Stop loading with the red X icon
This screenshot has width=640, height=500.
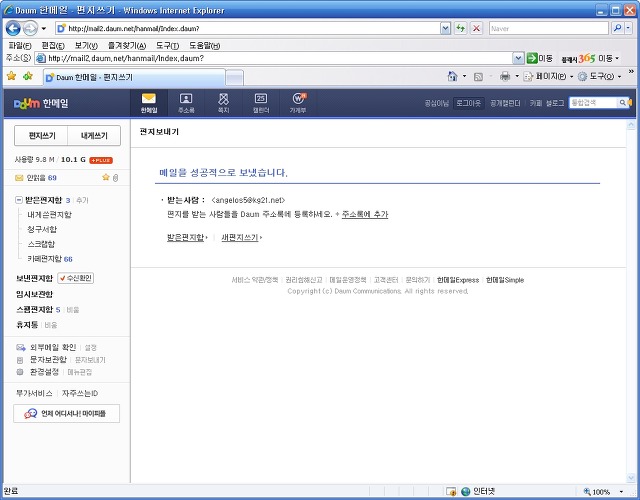click(x=476, y=28)
